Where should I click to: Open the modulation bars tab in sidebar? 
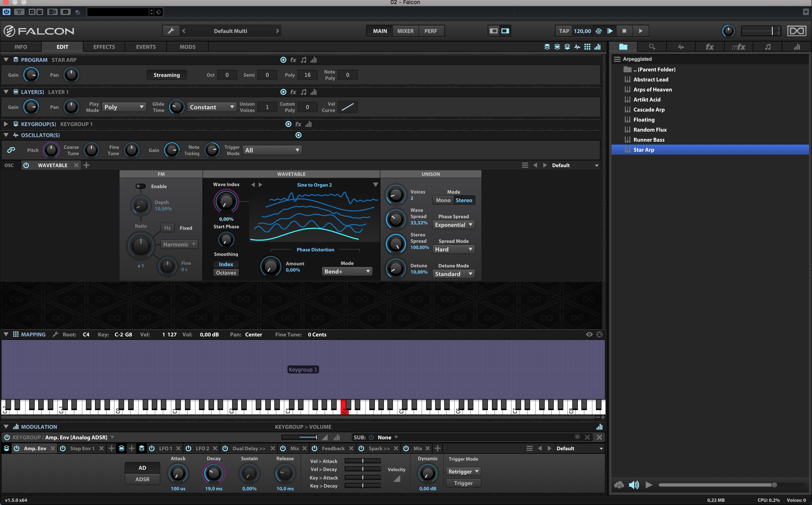tap(797, 47)
